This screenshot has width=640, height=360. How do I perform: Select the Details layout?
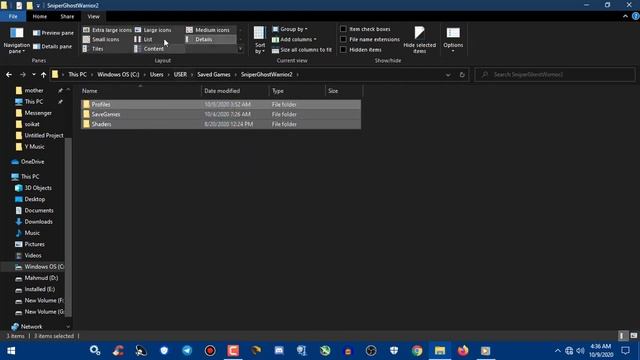pos(210,39)
